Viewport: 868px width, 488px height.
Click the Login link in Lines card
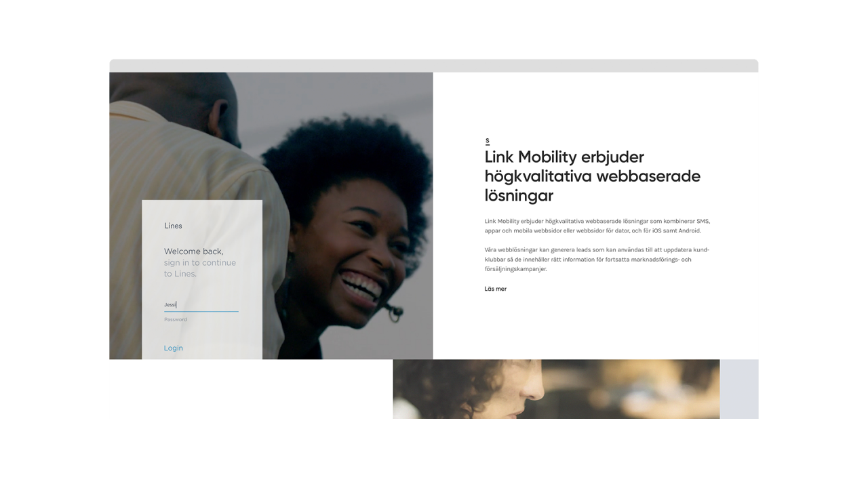(173, 348)
